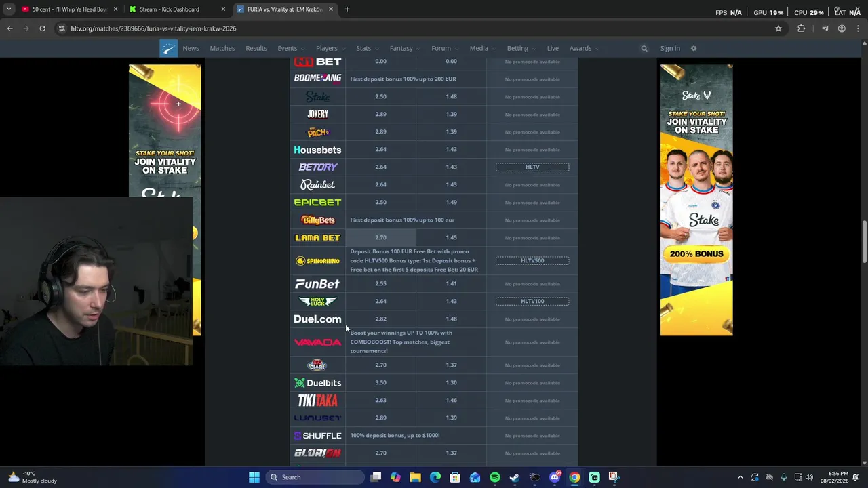Screen dimensions: 868x488
Task: Open Discord from the taskbar
Action: coord(555,477)
